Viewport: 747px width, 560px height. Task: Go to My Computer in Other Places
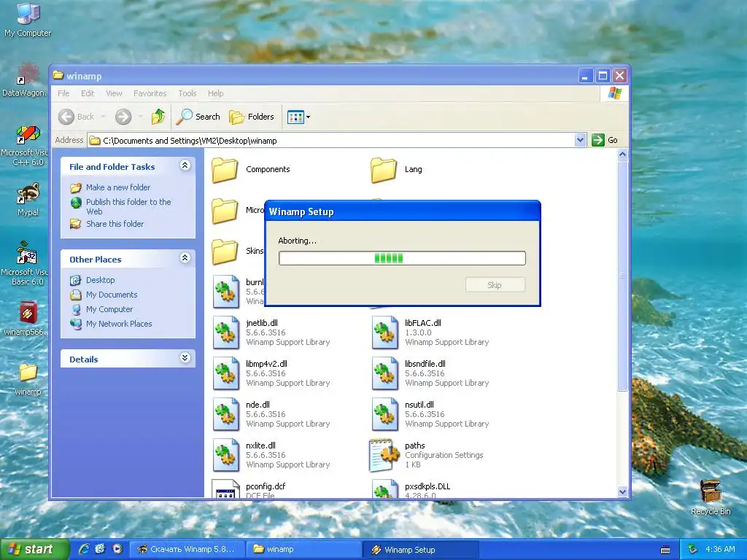pyautogui.click(x=109, y=309)
